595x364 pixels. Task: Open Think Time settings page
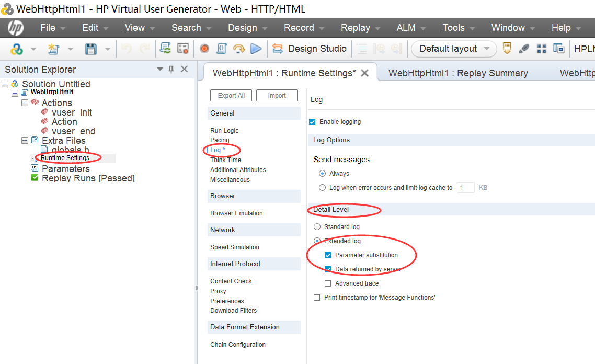pyautogui.click(x=226, y=160)
